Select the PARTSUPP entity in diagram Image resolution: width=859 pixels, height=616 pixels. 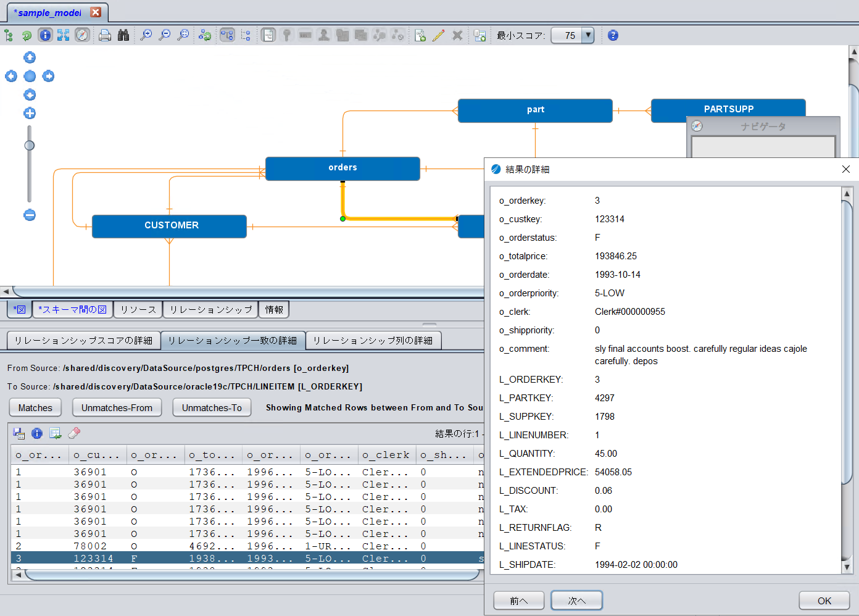(728, 108)
